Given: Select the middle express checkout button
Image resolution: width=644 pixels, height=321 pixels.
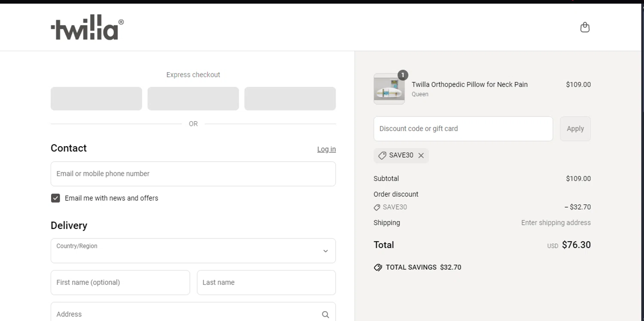Looking at the screenshot, I should (x=193, y=99).
